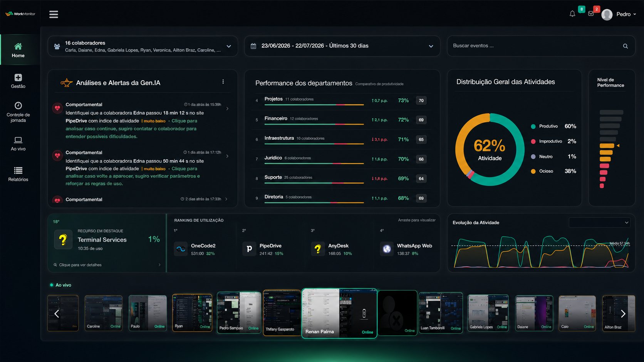Screen dimensions: 644x362
Task: Click the WorkMonitor logo
Action: pos(20,14)
